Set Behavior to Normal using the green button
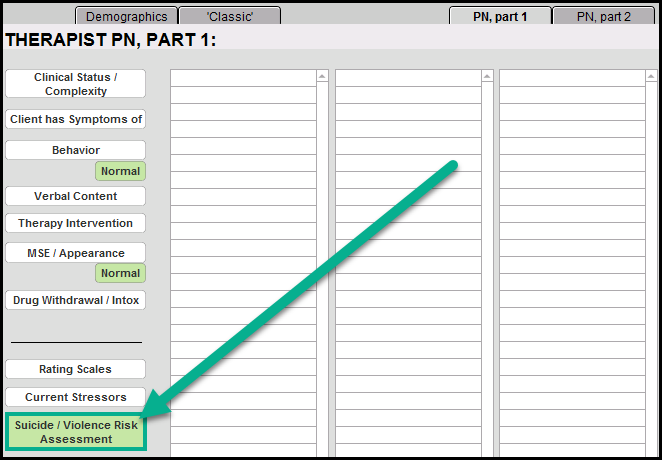Image resolution: width=662 pixels, height=460 pixels. [120, 171]
